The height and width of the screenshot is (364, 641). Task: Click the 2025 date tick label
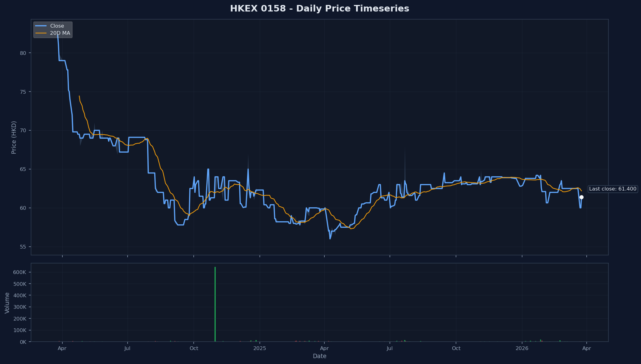pos(260,348)
